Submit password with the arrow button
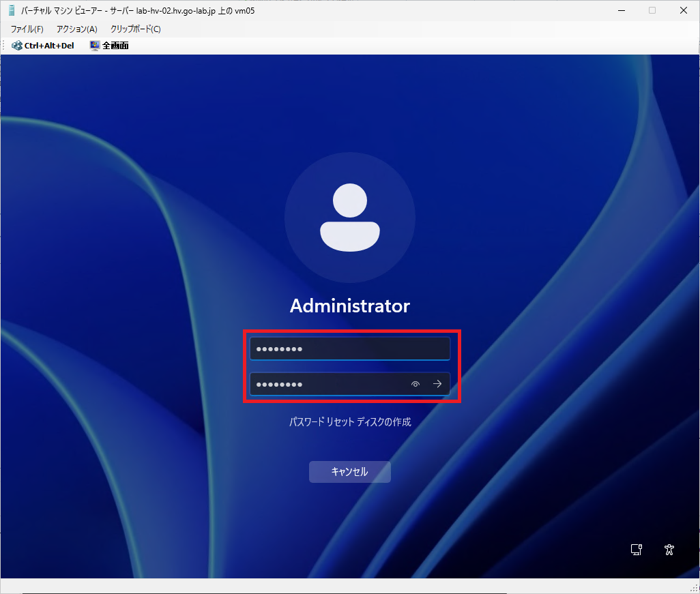 437,384
